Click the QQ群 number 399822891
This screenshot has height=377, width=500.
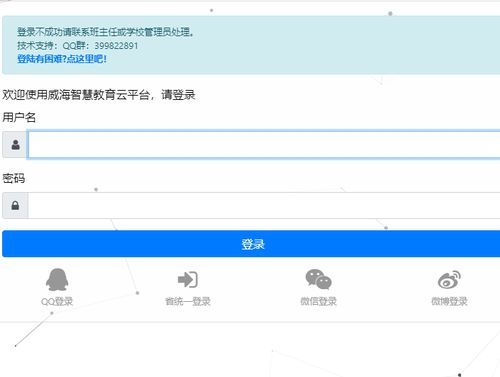[116, 46]
